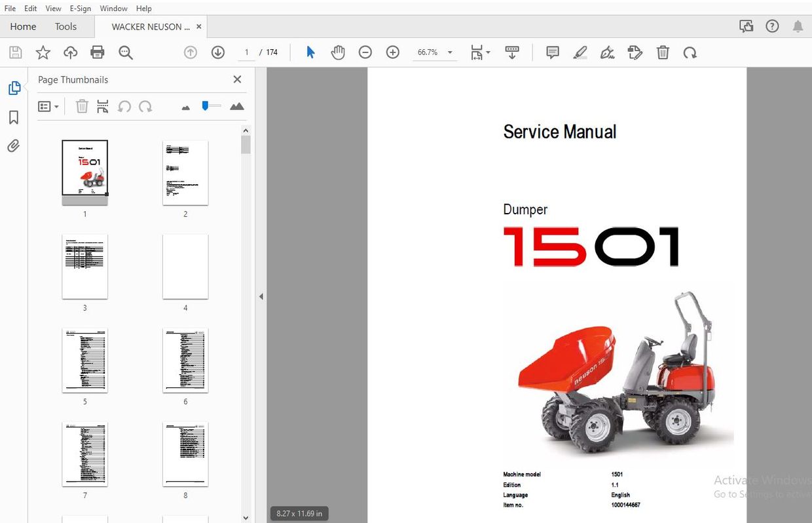812x523 pixels.
Task: Switch to the Home tab
Action: tap(23, 26)
